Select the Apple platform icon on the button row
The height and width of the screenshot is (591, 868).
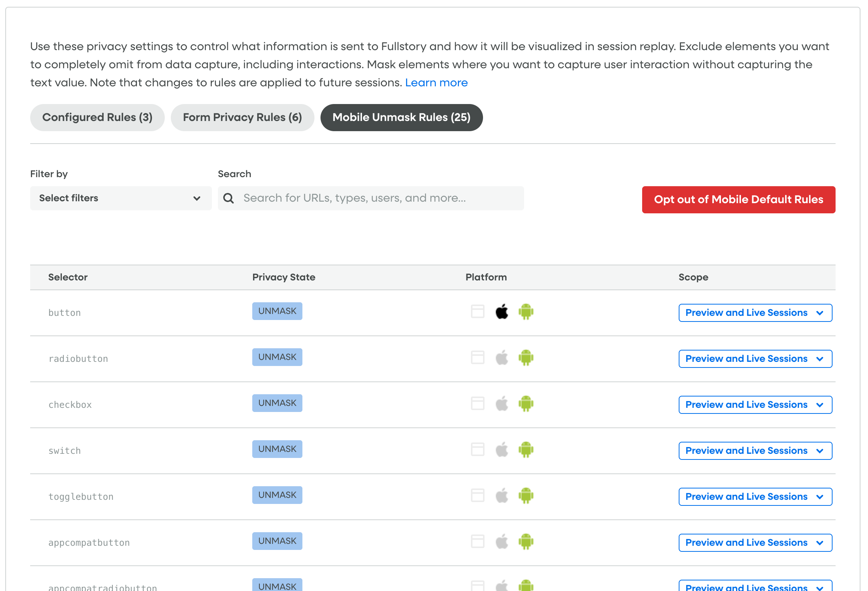click(502, 312)
